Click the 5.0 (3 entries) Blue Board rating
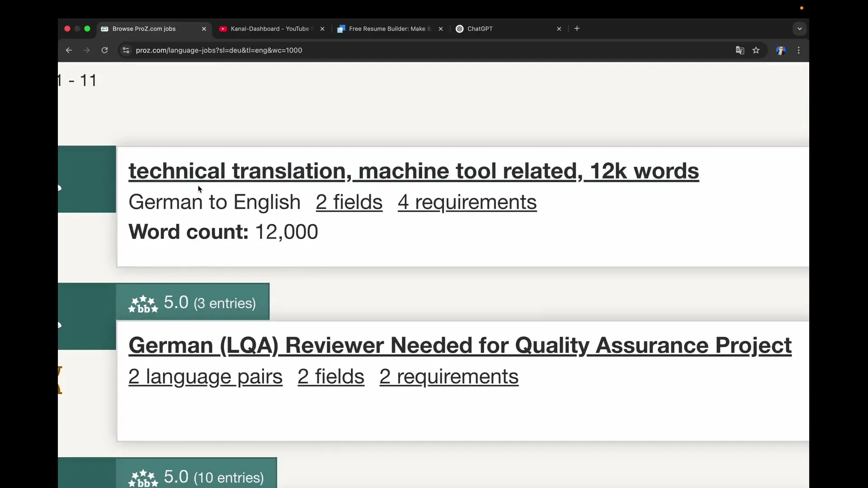Screen dimensions: 868x488 [193, 302]
